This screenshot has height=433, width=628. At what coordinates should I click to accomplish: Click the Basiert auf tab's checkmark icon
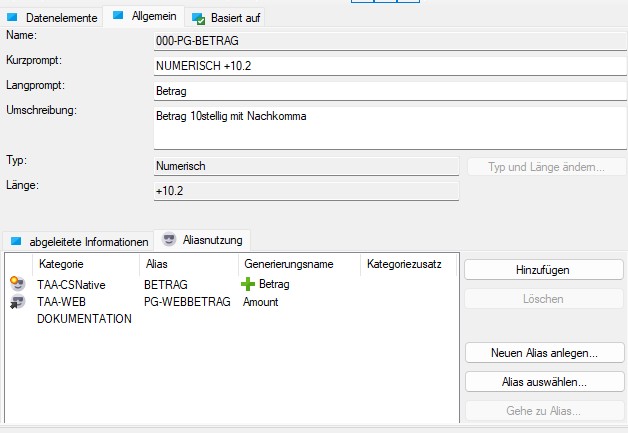199,18
